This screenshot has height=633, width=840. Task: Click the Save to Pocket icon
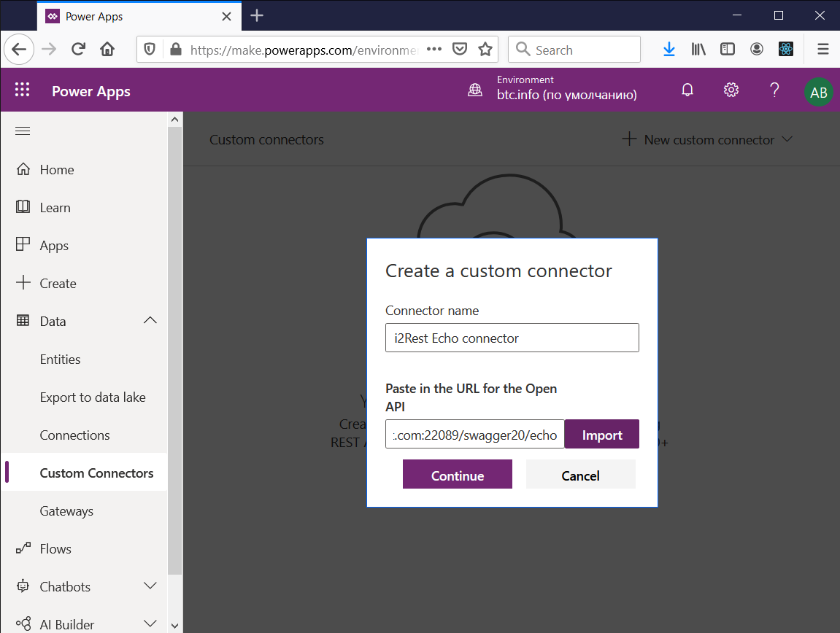[460, 50]
